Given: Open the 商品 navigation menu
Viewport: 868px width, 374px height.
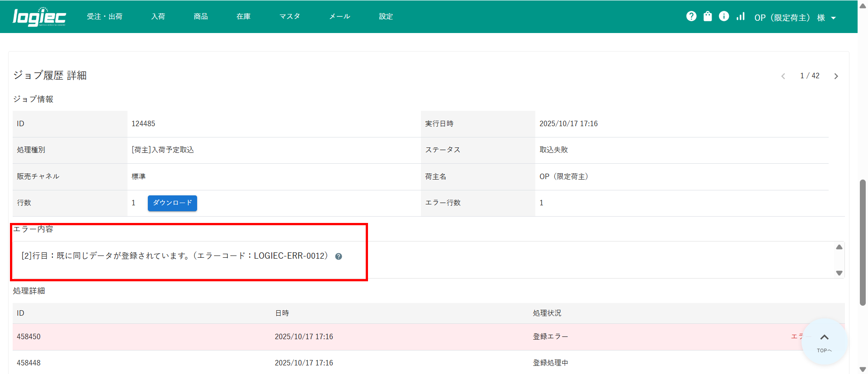Looking at the screenshot, I should click(x=201, y=16).
